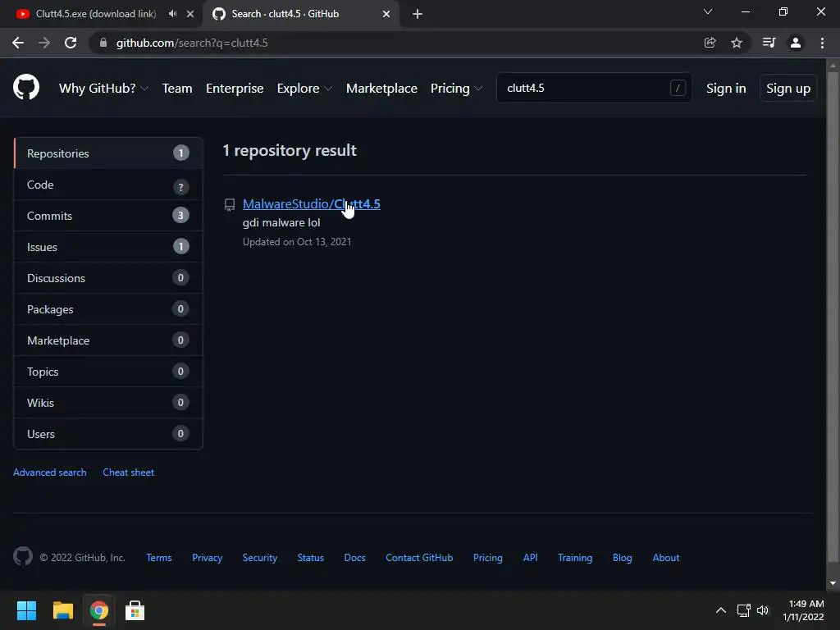Open the API footer link
Viewport: 840px width, 630px height.
click(x=531, y=558)
